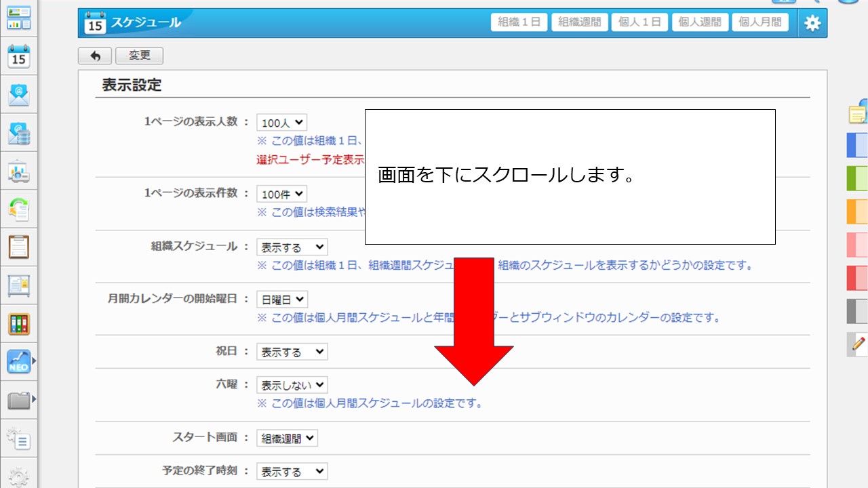Open the colored binders cabinet icon
The height and width of the screenshot is (488, 868).
point(18,323)
